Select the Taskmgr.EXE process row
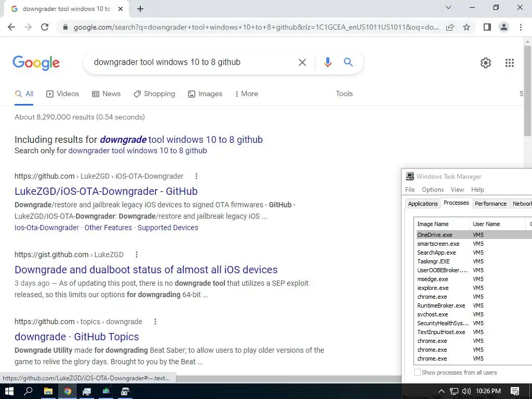Image resolution: width=532 pixels, height=399 pixels. coord(473,261)
